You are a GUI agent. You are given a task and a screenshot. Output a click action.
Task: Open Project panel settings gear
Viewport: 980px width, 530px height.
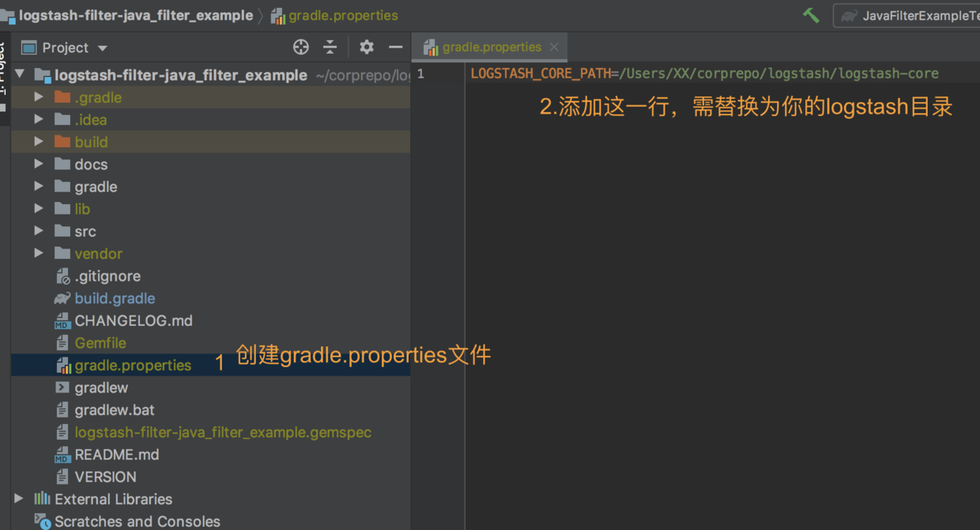pos(367,47)
